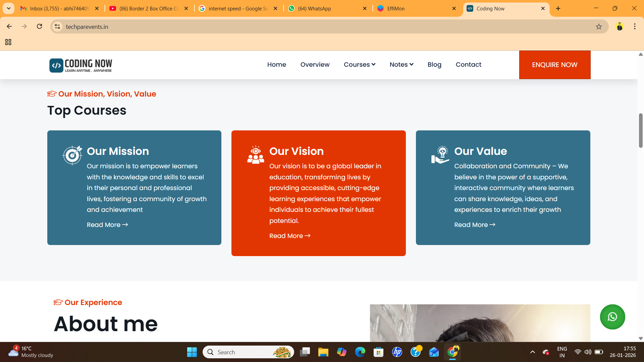Reload the techparevents.in page
The image size is (644, 362).
click(40, 26)
